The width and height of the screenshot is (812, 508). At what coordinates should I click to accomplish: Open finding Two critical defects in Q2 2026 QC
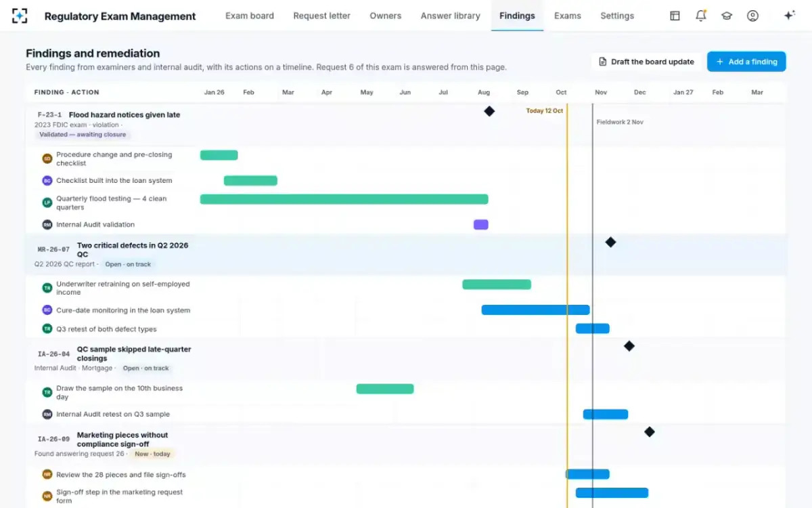pyautogui.click(x=133, y=250)
